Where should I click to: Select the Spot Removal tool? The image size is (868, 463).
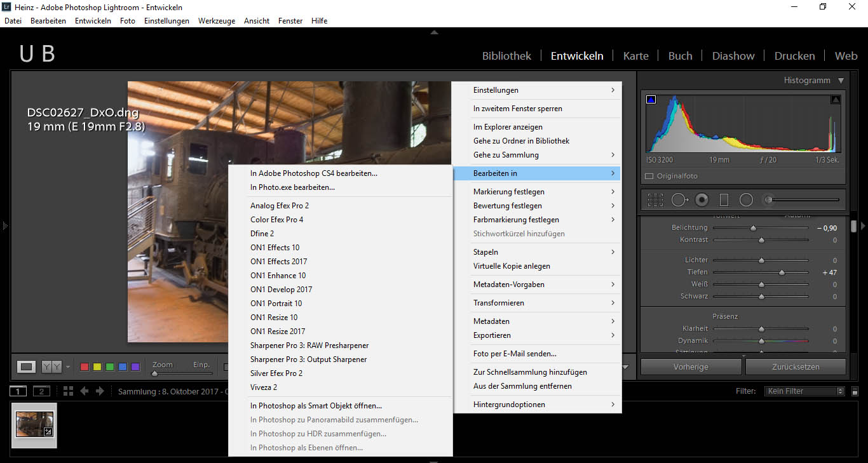click(679, 200)
